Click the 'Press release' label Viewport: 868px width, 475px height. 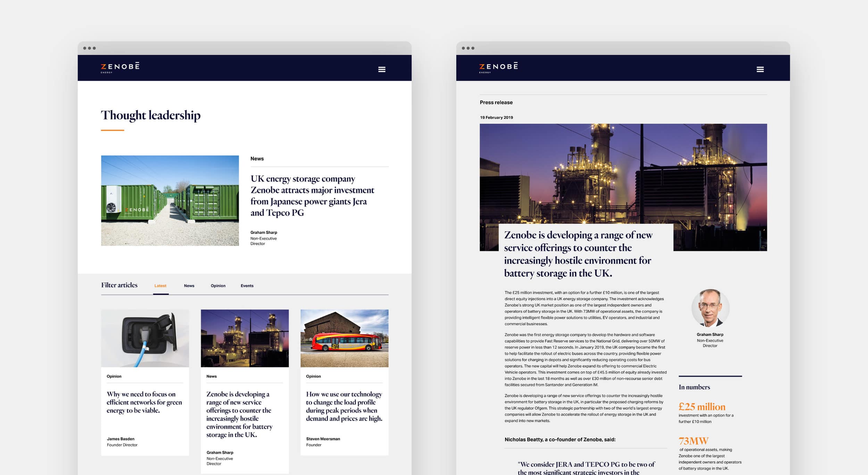click(496, 102)
